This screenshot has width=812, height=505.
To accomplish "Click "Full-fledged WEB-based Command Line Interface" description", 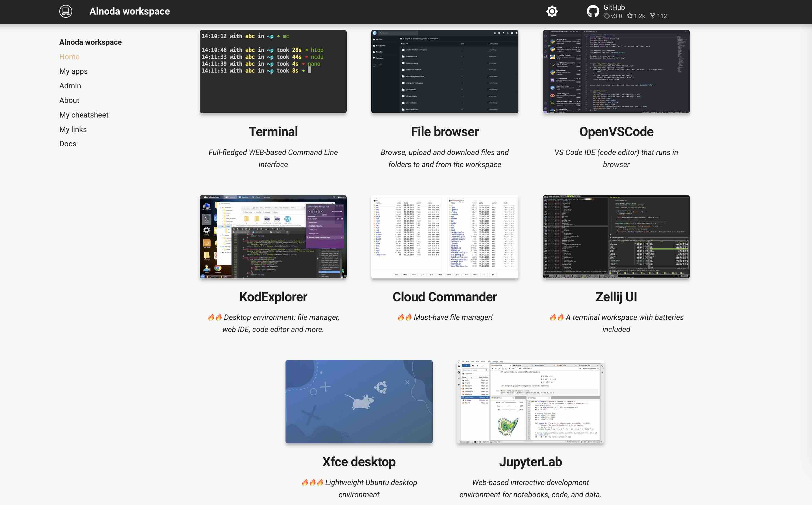I will (273, 158).
